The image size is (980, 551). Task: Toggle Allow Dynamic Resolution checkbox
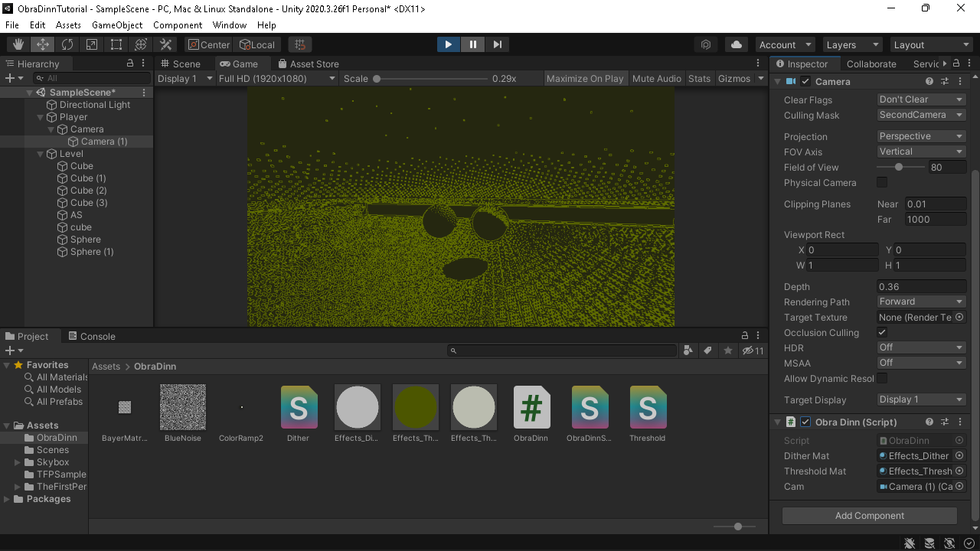[882, 378]
